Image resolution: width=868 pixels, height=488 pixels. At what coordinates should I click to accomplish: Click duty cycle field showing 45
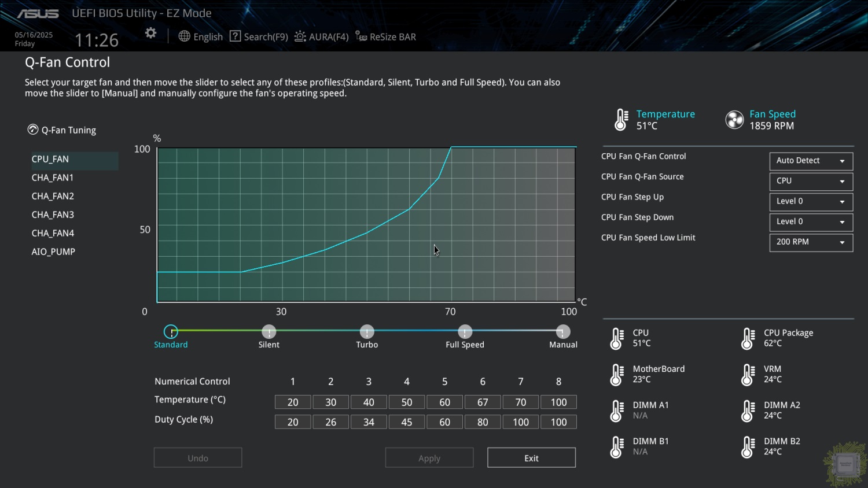tap(407, 422)
